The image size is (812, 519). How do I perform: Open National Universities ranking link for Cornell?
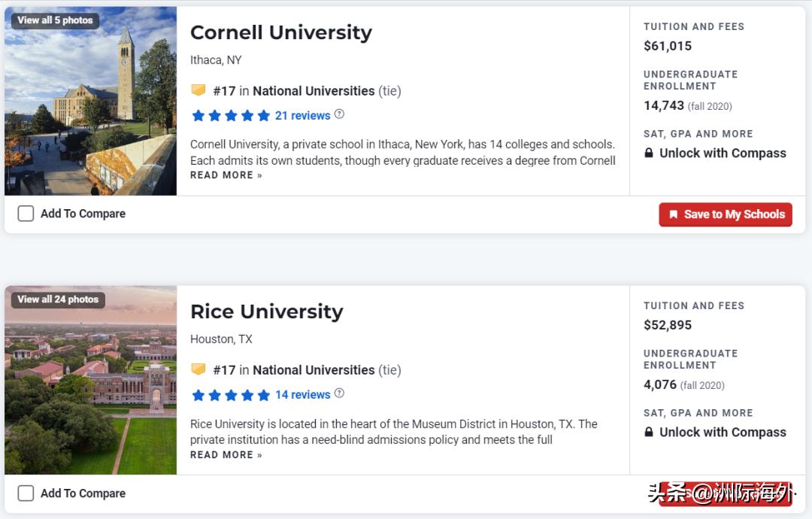coord(314,91)
